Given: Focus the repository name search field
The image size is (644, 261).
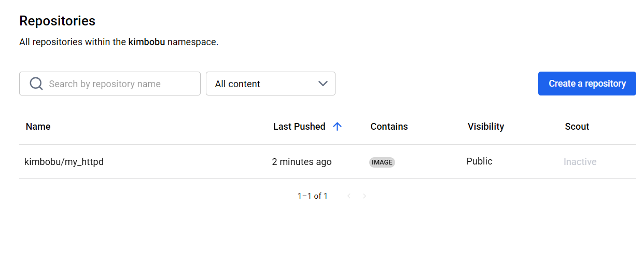Looking at the screenshot, I should pyautogui.click(x=119, y=84).
